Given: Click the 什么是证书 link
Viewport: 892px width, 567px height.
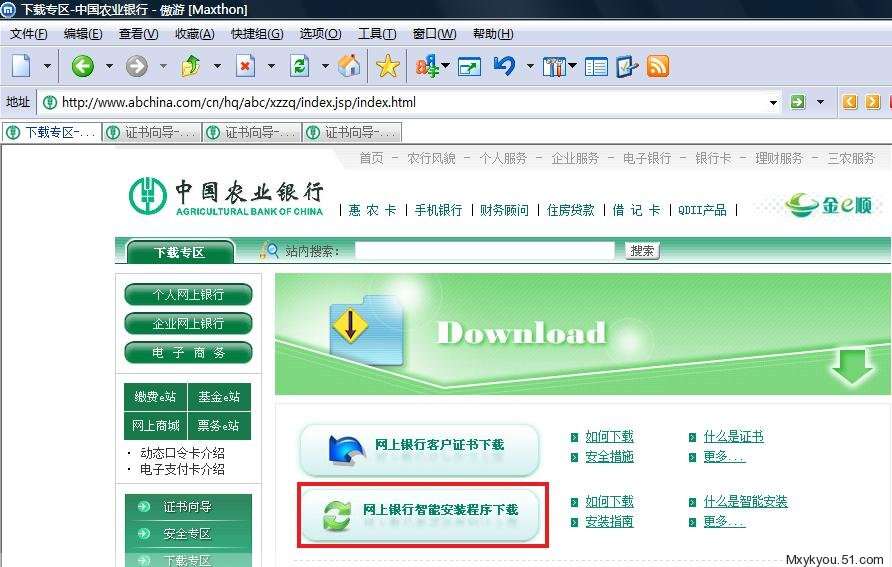Looking at the screenshot, I should (x=733, y=436).
